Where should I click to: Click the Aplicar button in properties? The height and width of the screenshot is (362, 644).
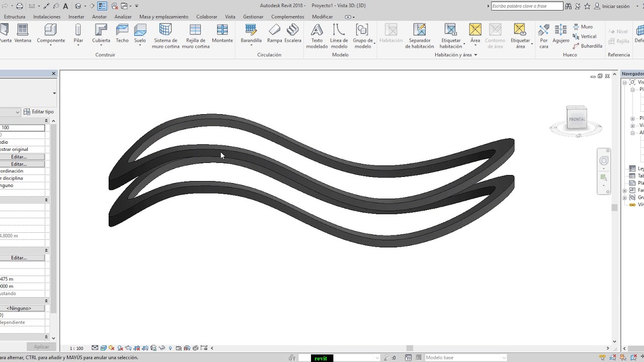point(41,346)
